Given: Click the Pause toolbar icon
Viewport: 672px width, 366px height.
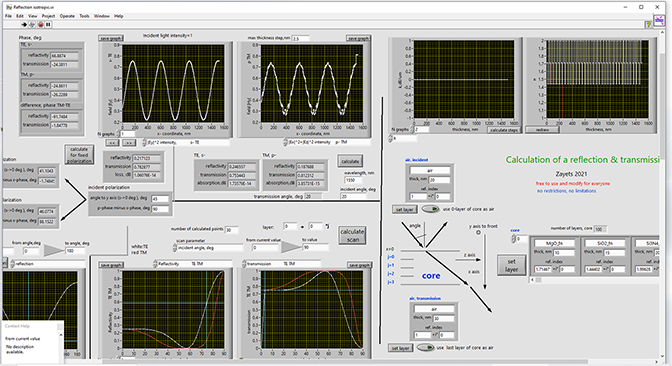Looking at the screenshot, I should click(48, 25).
